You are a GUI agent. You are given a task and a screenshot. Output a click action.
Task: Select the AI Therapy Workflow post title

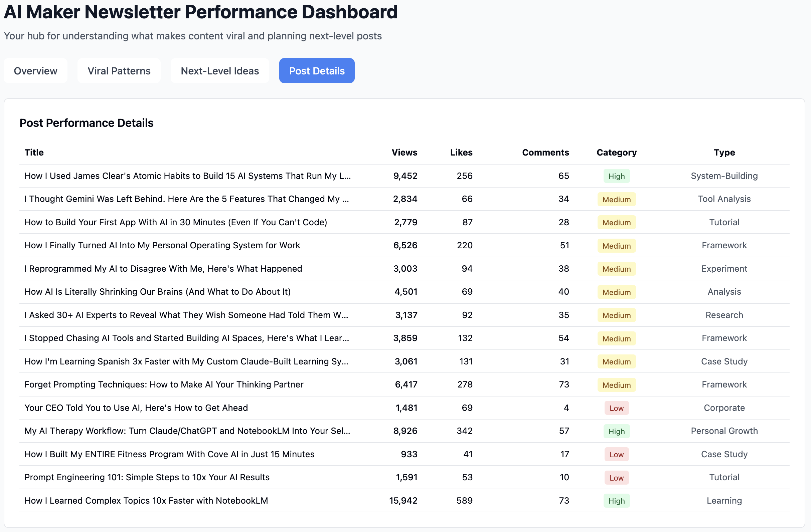pyautogui.click(x=187, y=431)
